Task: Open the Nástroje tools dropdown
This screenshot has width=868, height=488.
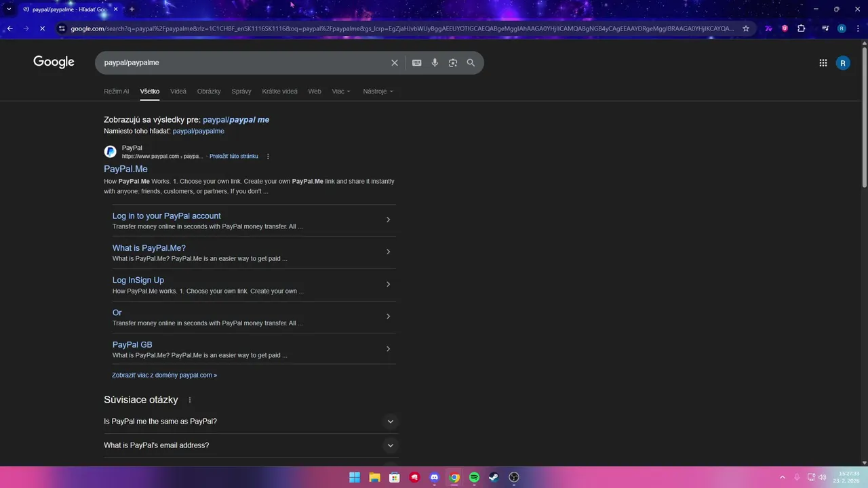Action: [x=378, y=91]
